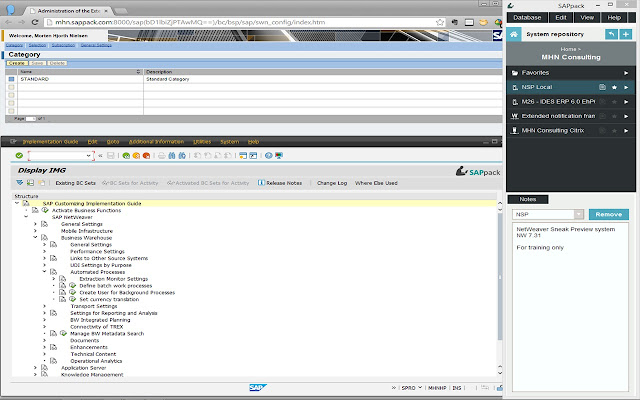Screen dimensions: 640x400
Task: Click the Print icon in SAP toolbar
Action: click(162, 156)
